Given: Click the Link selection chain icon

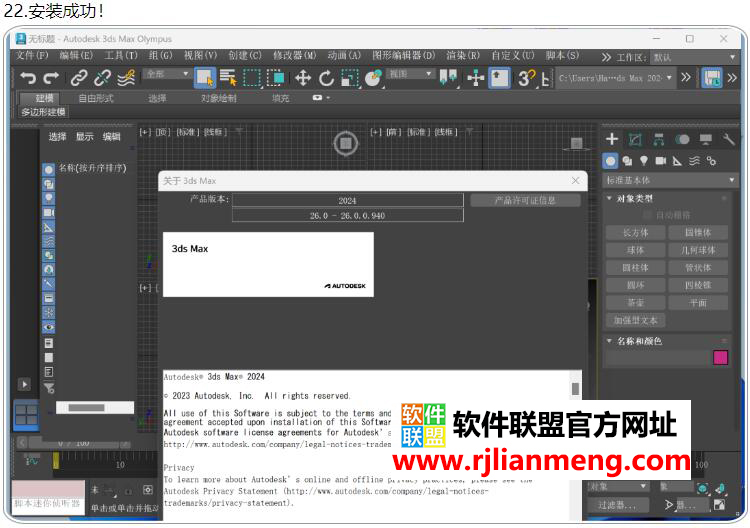Looking at the screenshot, I should pyautogui.click(x=79, y=78).
